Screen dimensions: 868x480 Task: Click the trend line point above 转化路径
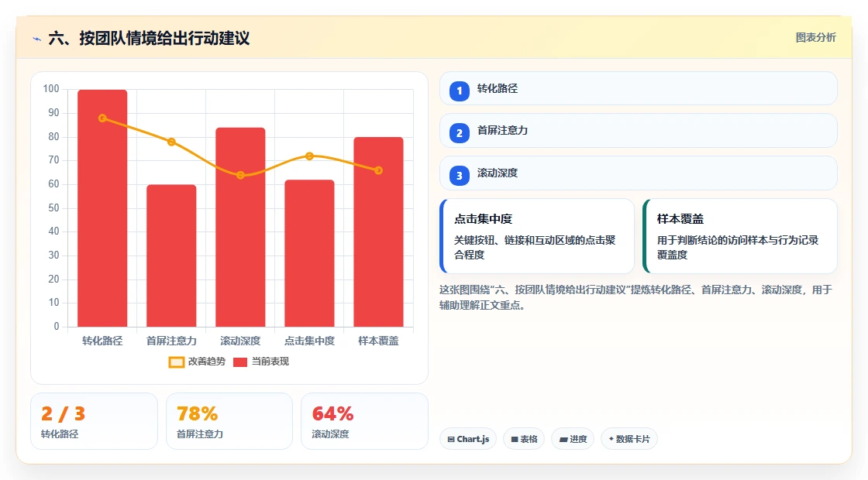(x=102, y=118)
